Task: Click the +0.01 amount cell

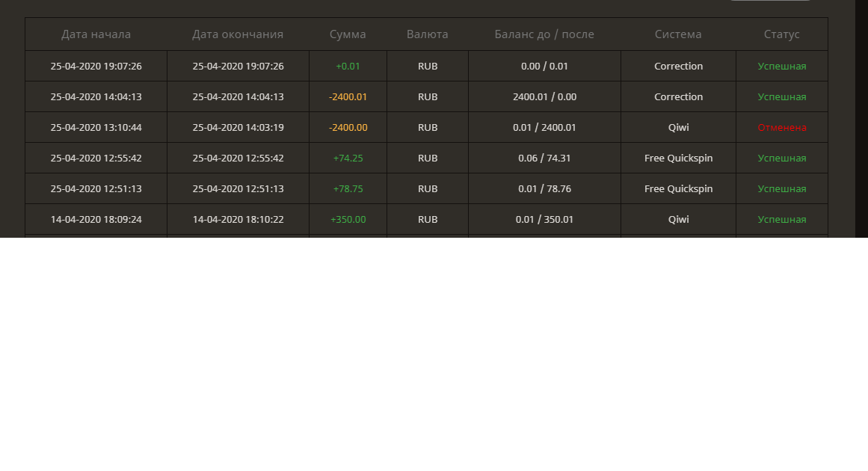Action: click(x=348, y=66)
